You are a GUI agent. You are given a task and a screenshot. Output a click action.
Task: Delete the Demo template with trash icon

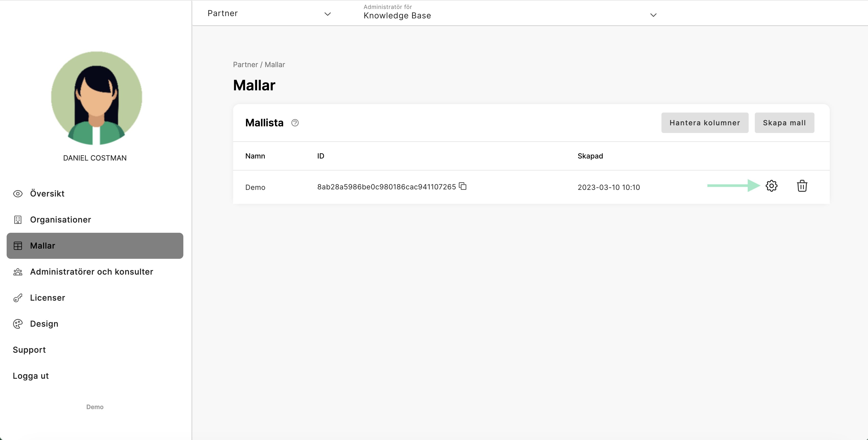[x=802, y=186]
